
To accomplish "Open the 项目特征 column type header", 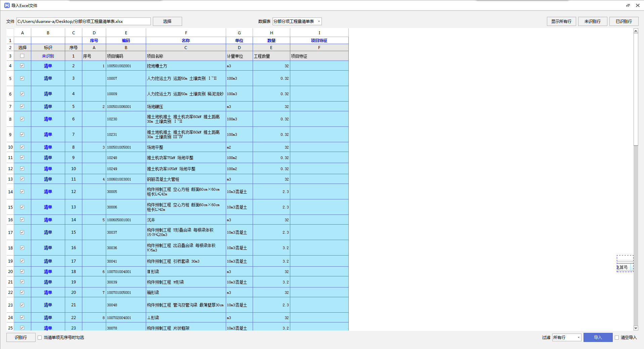I will point(319,41).
